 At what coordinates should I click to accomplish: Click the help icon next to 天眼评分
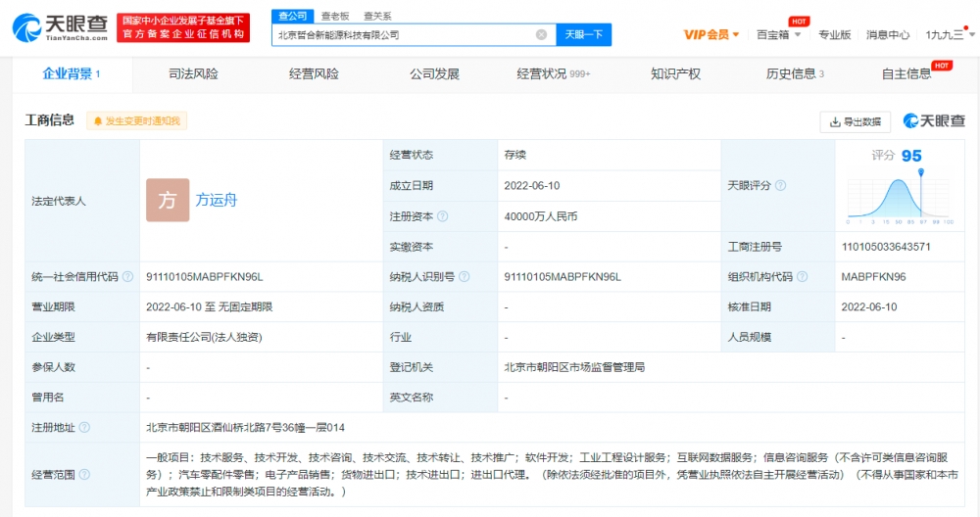click(780, 185)
